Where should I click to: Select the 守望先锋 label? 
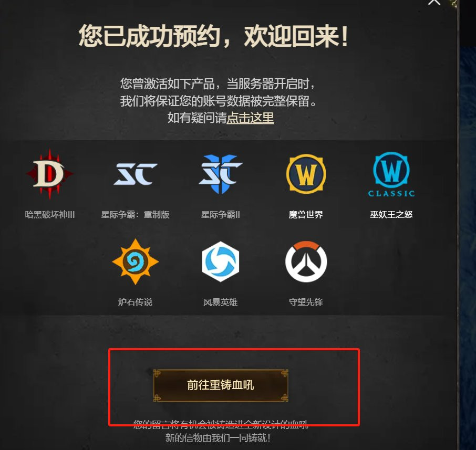tap(306, 302)
